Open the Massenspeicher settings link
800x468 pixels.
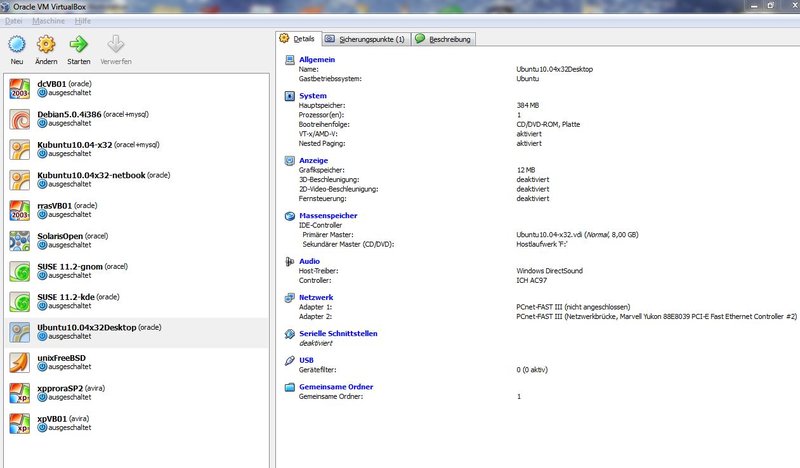(x=328, y=216)
